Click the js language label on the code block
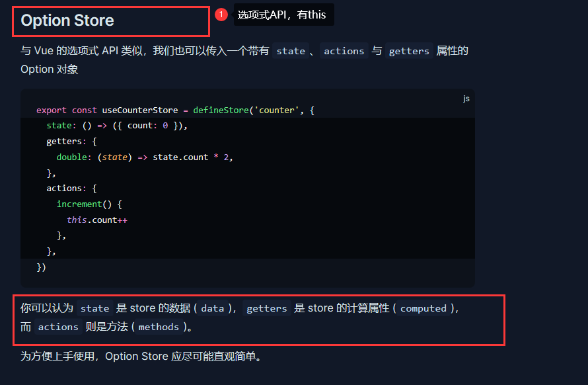Screen dimensions: 588x385 click(467, 98)
